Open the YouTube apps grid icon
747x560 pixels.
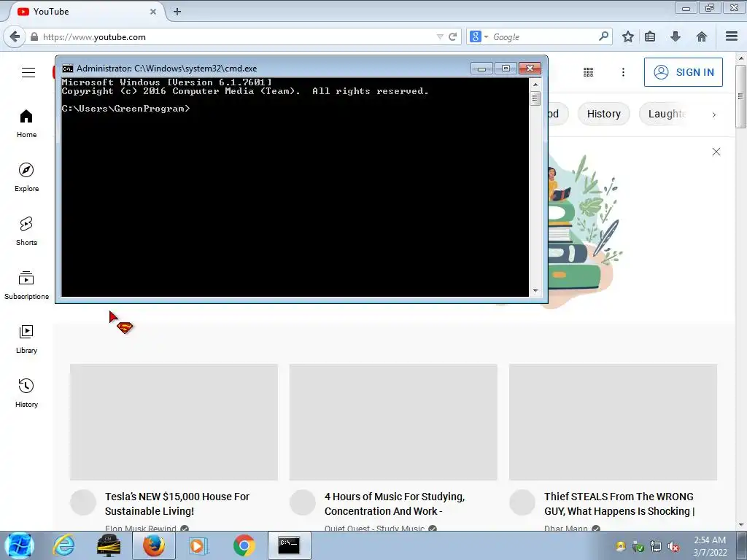(589, 72)
